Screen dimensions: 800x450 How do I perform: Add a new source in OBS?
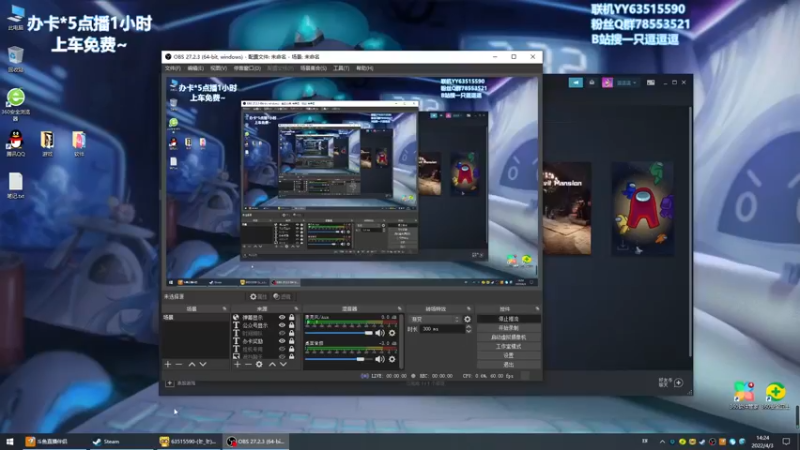237,364
